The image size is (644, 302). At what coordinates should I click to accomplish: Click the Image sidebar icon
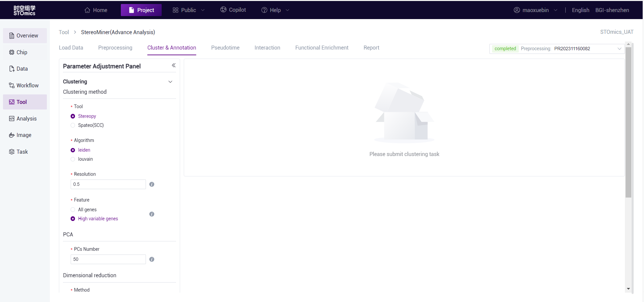click(12, 135)
